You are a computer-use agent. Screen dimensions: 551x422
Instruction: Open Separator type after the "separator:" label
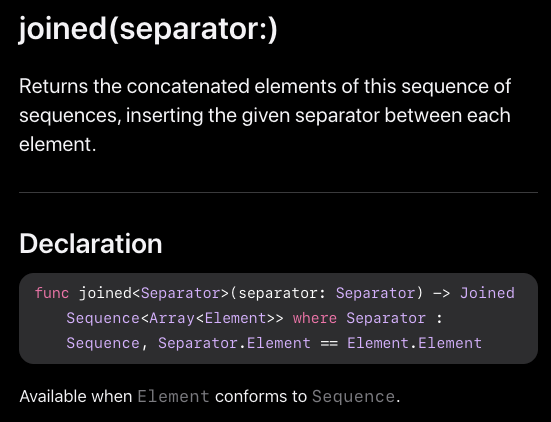click(x=375, y=293)
